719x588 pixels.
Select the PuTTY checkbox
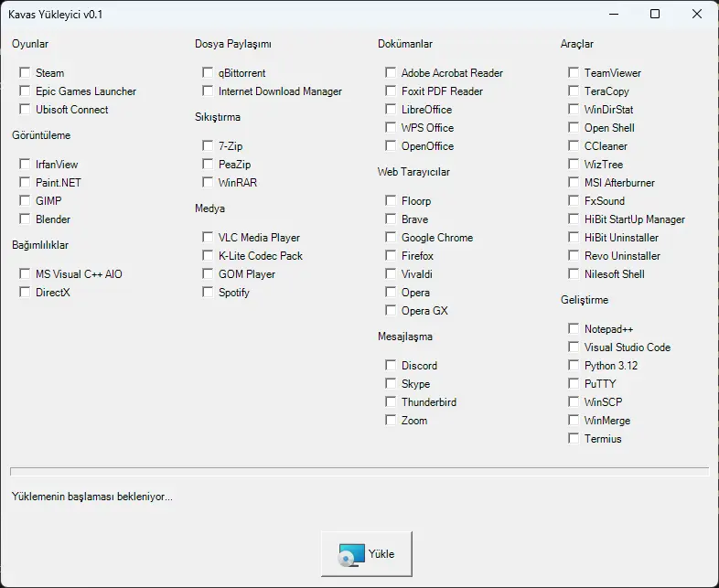pos(574,383)
